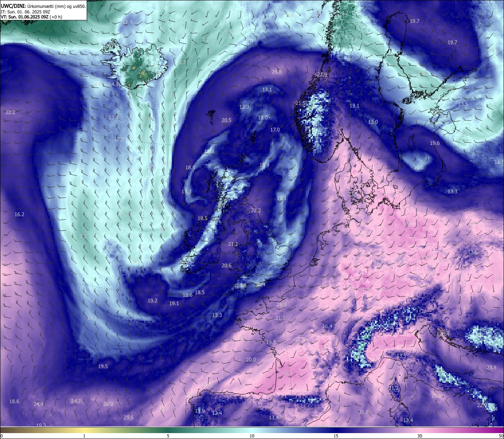Click the 13.0 value over Sweden

tap(373, 122)
